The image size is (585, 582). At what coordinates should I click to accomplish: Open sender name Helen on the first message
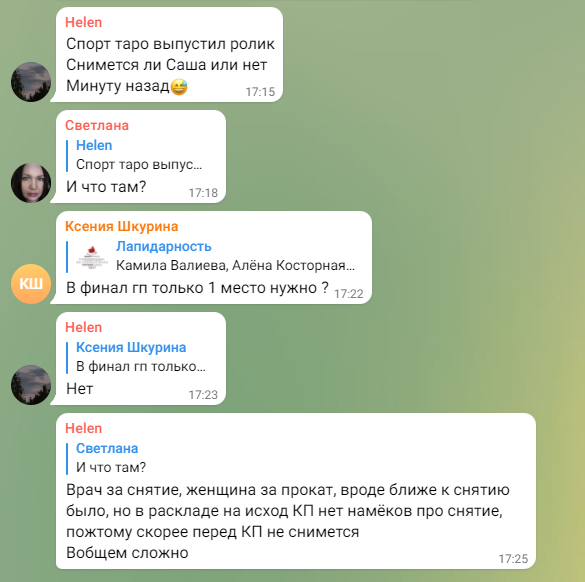point(83,22)
